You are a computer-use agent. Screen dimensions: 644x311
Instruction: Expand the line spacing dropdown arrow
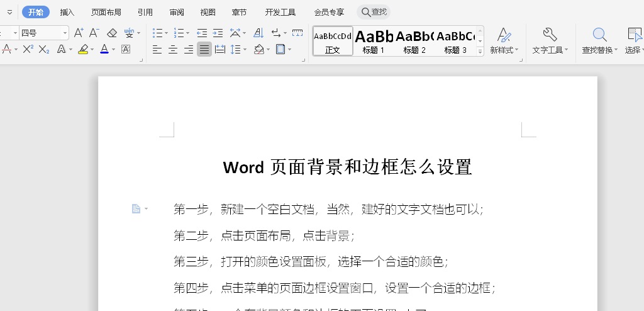pos(245,49)
